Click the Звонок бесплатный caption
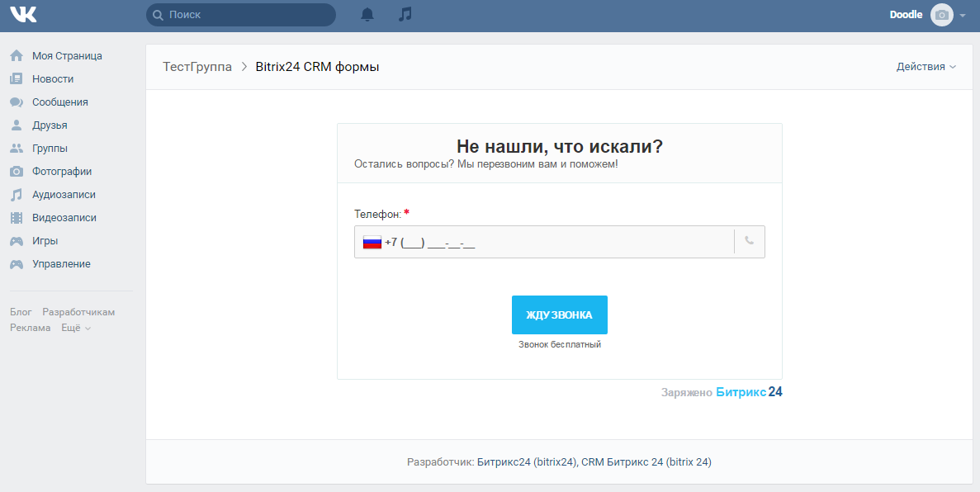980x492 pixels. [x=560, y=344]
